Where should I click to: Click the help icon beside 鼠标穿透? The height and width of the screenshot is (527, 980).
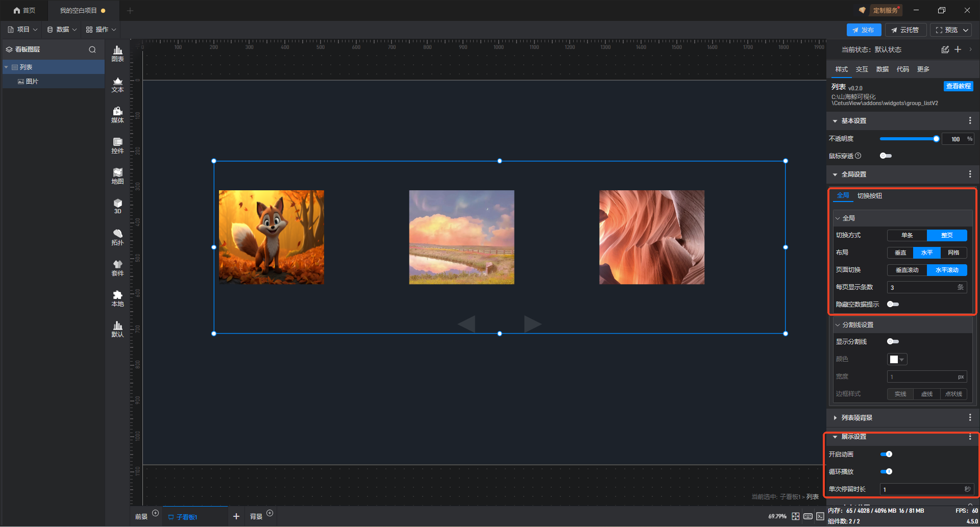click(858, 156)
